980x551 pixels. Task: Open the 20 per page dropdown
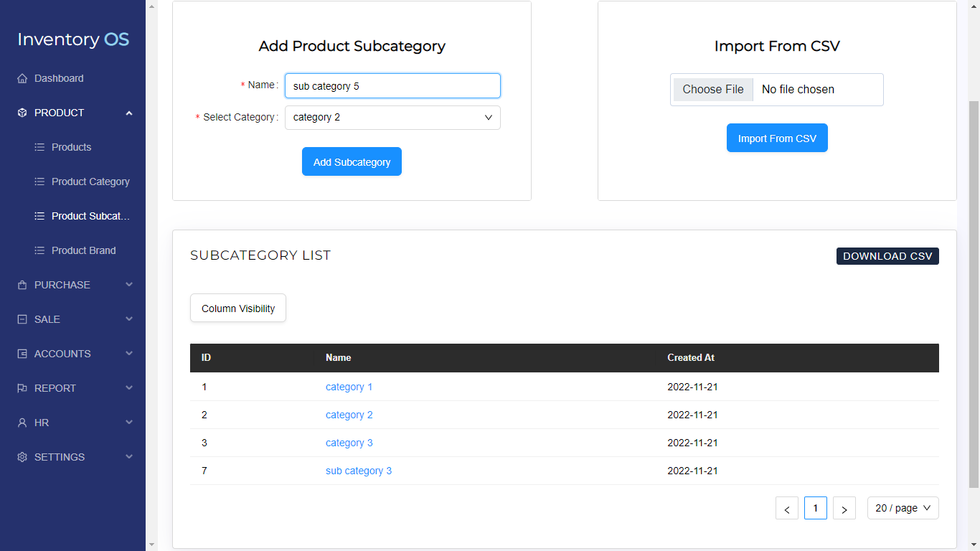[903, 508]
